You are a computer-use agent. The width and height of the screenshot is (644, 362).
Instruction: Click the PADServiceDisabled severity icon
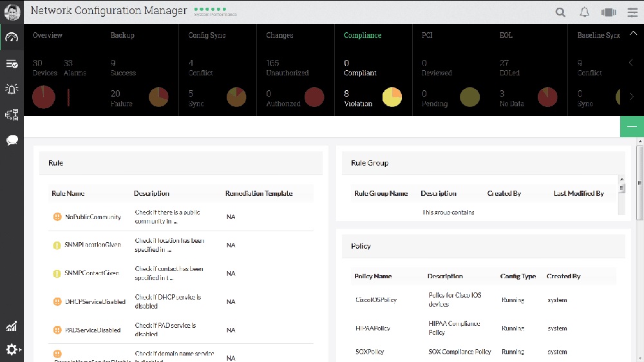pyautogui.click(x=57, y=330)
